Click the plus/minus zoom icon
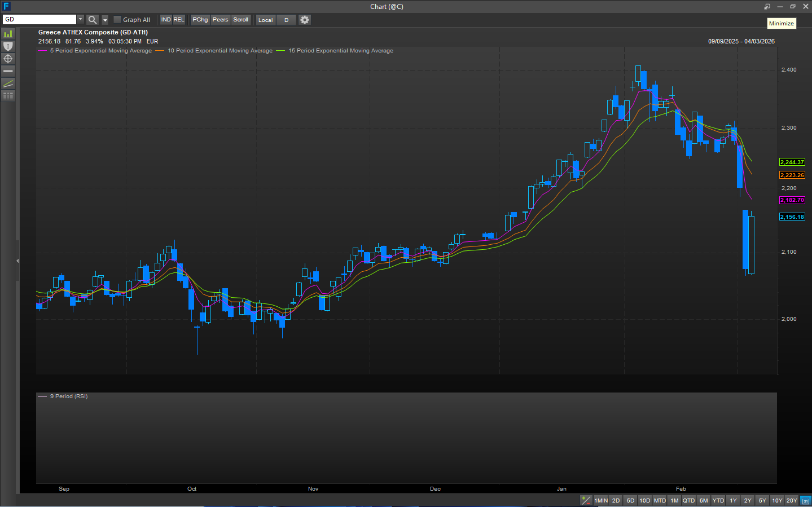 point(586,500)
